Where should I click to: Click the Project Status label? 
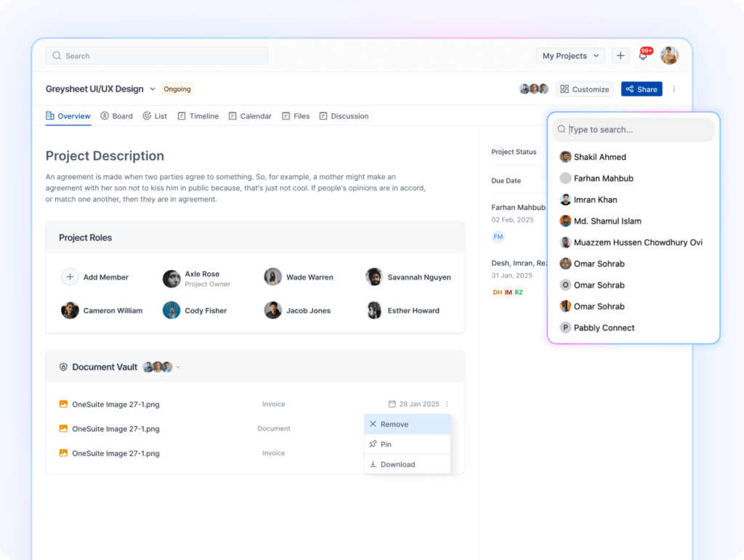[514, 152]
